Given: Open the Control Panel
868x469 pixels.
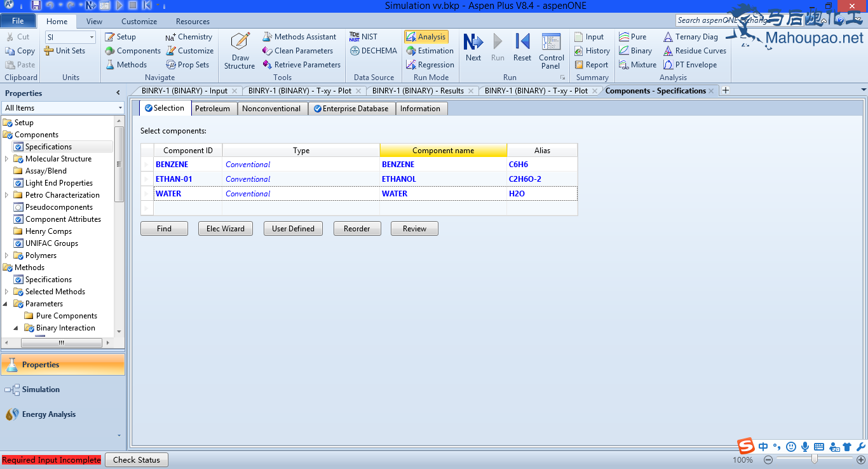Looking at the screenshot, I should coord(551,50).
